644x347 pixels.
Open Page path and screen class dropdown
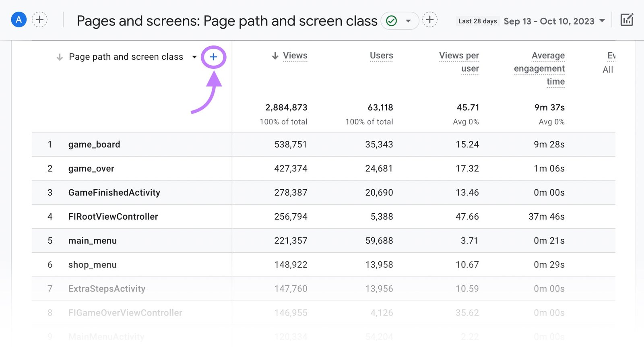point(194,57)
